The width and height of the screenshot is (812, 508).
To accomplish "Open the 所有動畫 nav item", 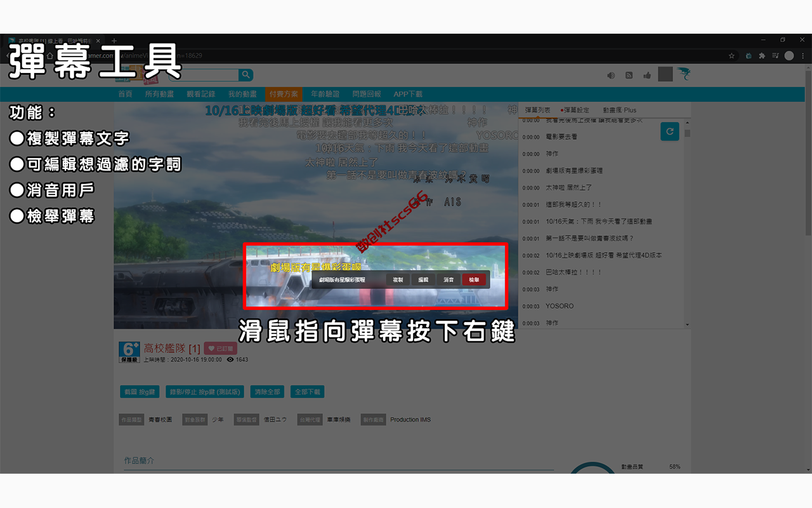I will 159,94.
